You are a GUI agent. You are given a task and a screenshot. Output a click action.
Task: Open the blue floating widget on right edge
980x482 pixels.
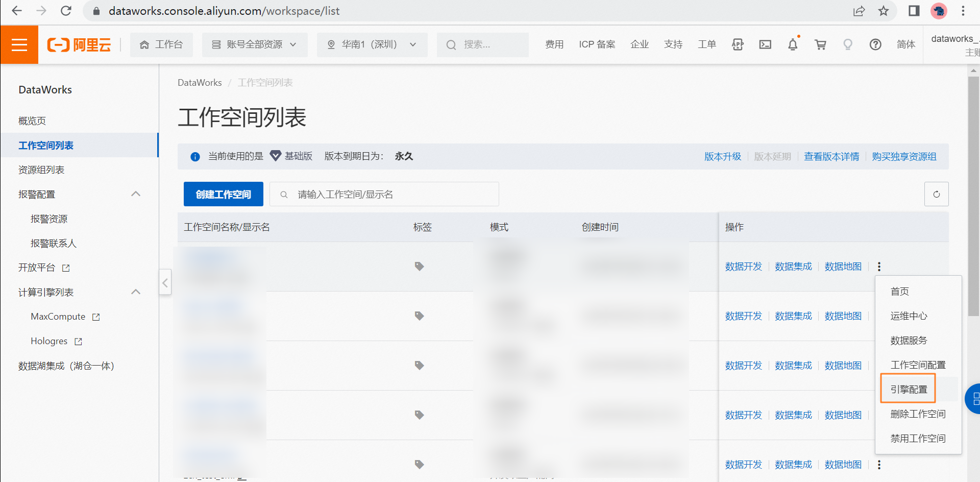(973, 399)
